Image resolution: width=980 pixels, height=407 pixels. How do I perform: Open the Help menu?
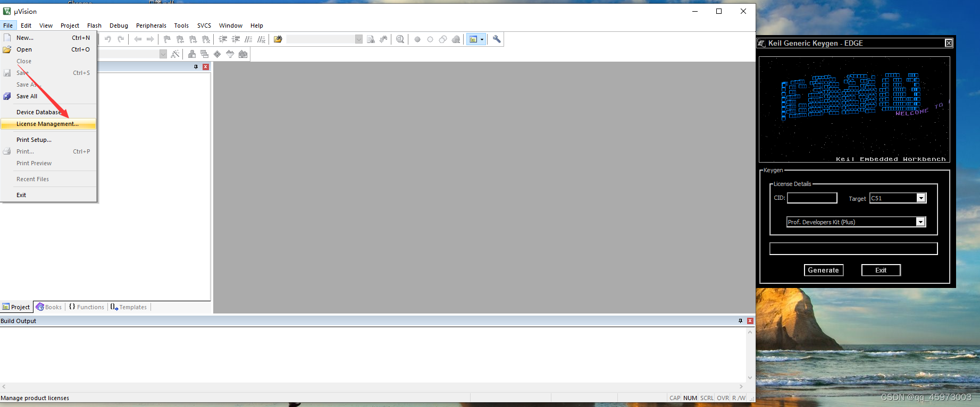click(257, 26)
